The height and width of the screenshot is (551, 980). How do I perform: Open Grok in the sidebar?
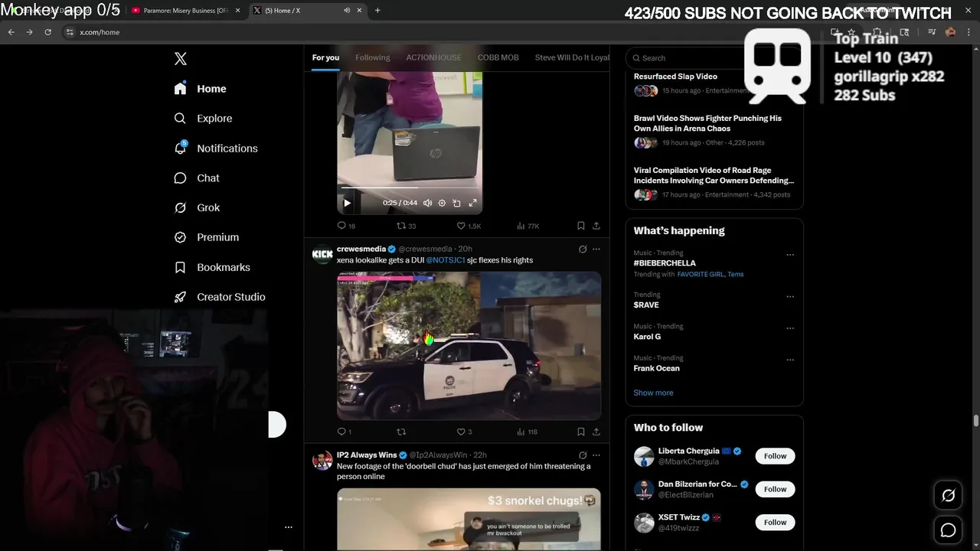pos(197,208)
